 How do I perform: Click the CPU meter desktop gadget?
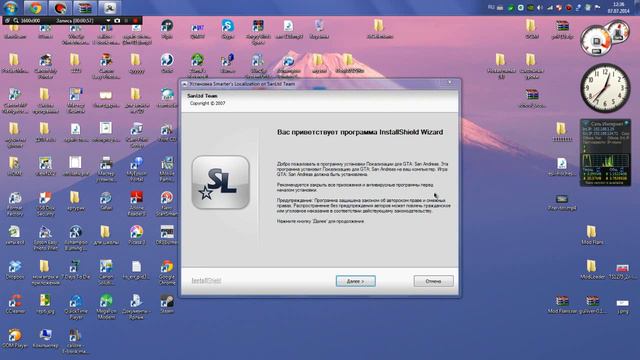(605, 39)
